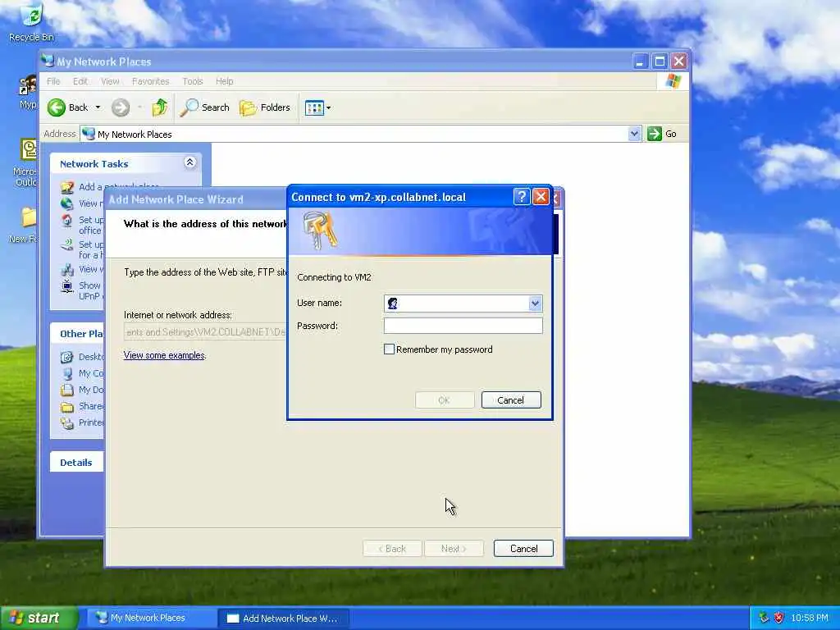Toggle the Folders pane button
The width and height of the screenshot is (840, 630).
(x=265, y=107)
